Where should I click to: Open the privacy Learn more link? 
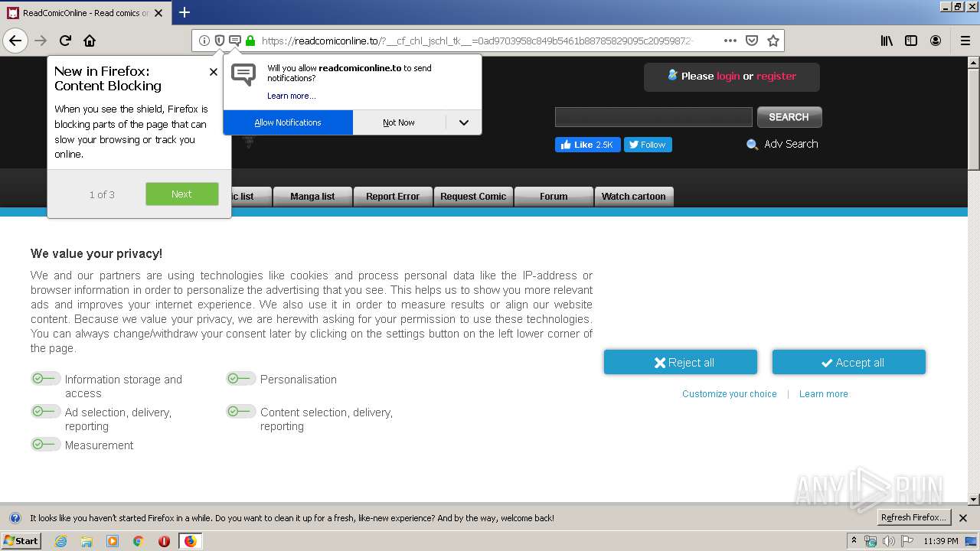[x=824, y=394]
